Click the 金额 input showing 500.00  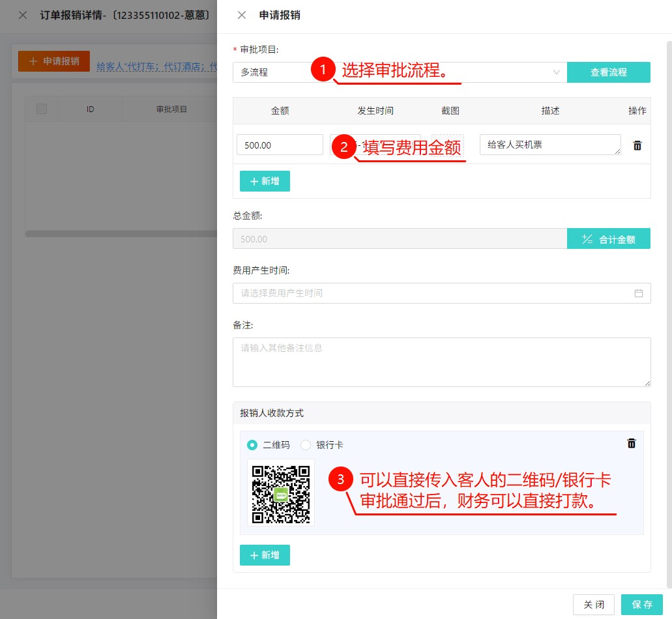tap(280, 145)
